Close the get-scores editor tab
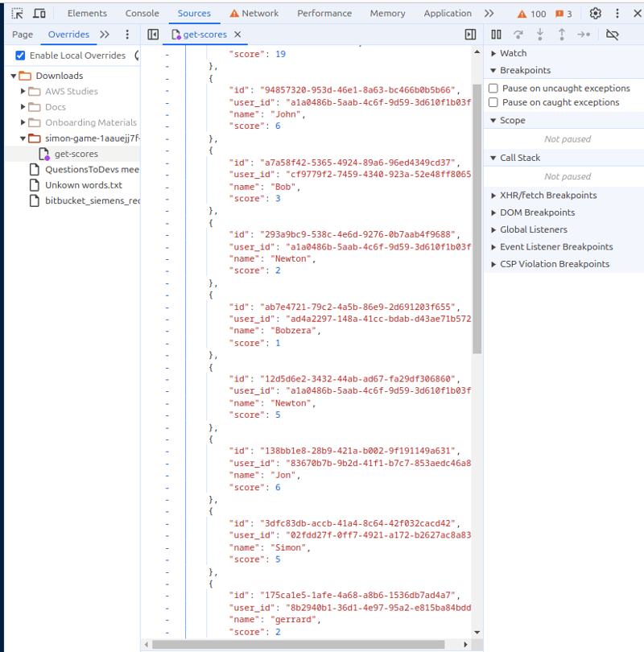The image size is (644, 652). [x=237, y=35]
